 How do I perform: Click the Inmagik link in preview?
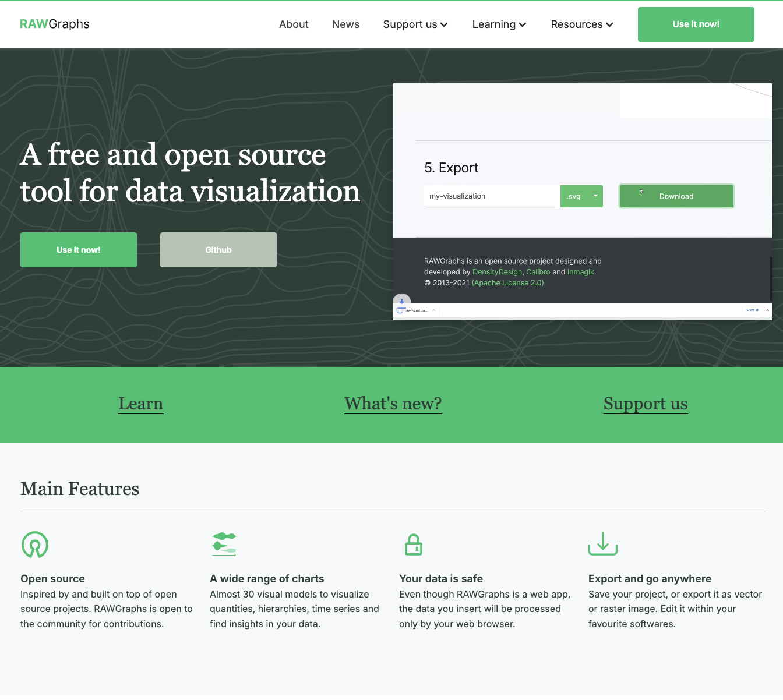581,272
